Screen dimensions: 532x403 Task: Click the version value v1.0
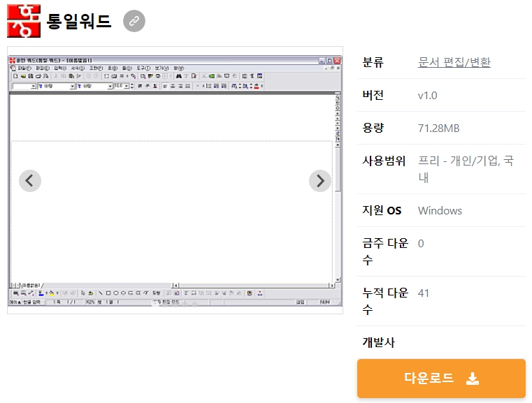click(428, 96)
